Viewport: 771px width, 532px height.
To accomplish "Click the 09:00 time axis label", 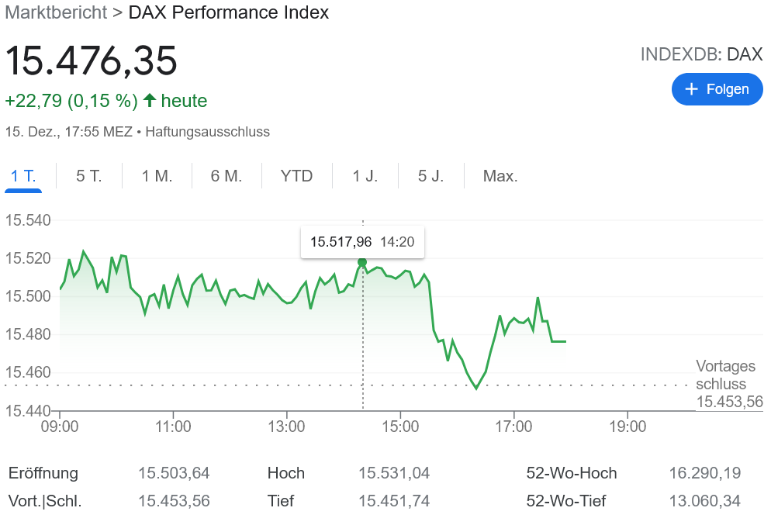I will [x=60, y=427].
